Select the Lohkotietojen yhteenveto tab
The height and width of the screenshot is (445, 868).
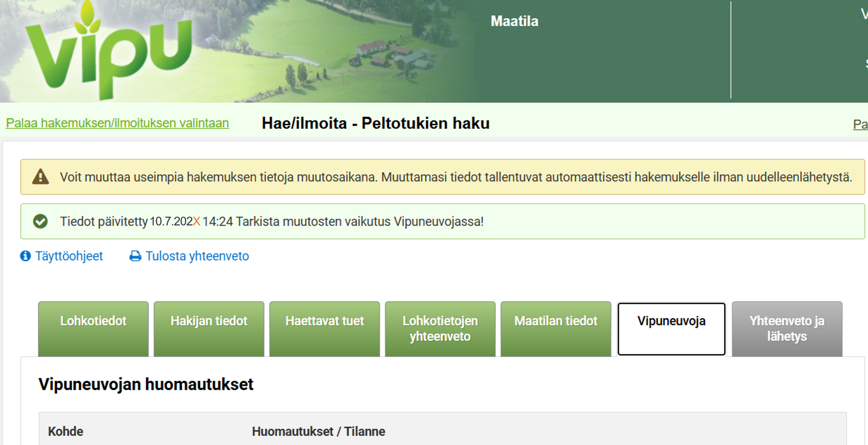click(x=440, y=328)
